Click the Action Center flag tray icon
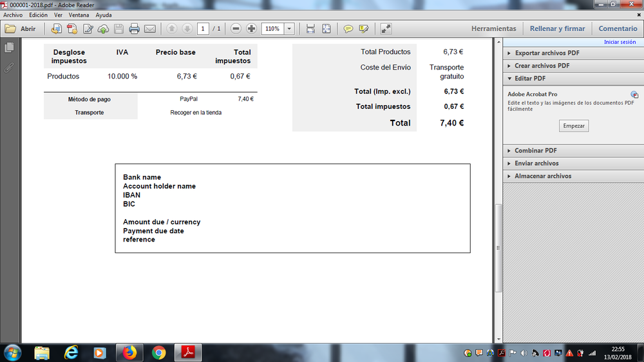The image size is (644, 362). [513, 353]
